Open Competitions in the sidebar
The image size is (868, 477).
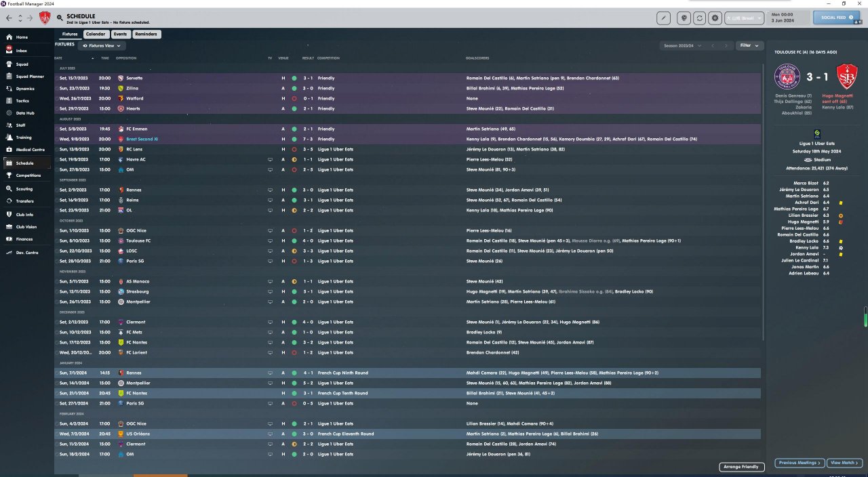coord(27,175)
